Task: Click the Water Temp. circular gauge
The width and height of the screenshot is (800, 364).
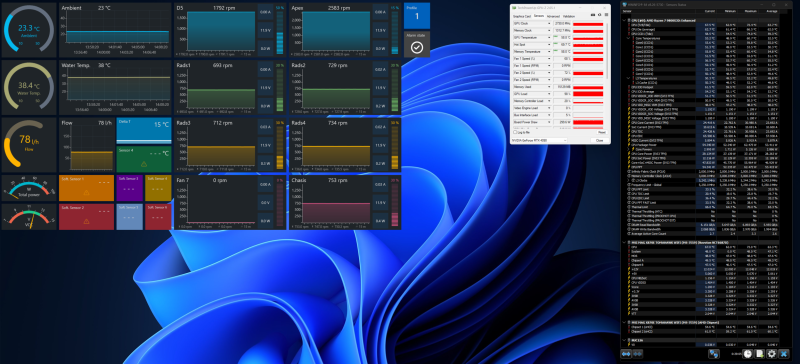Action: [29, 87]
